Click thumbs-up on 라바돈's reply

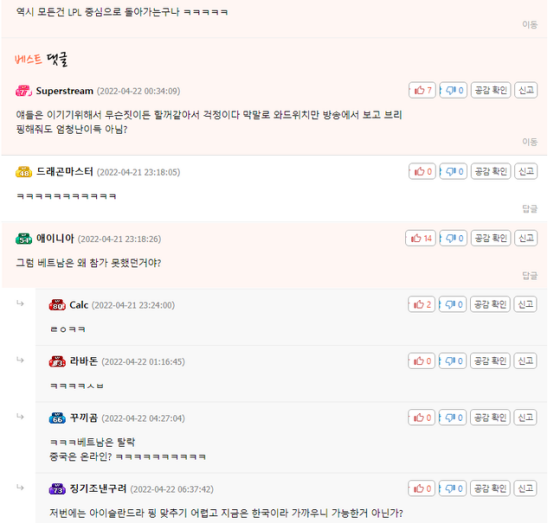(x=422, y=361)
